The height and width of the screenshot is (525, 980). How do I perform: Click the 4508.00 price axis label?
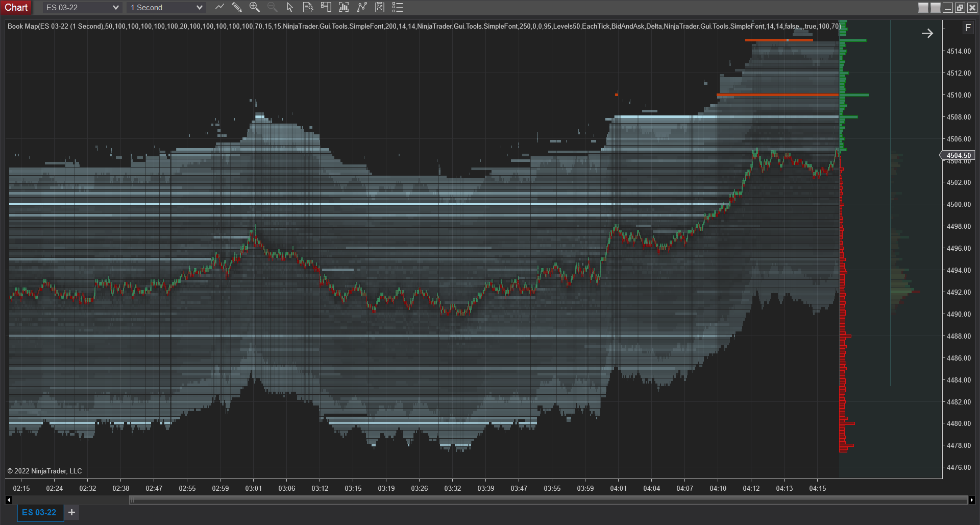959,117
